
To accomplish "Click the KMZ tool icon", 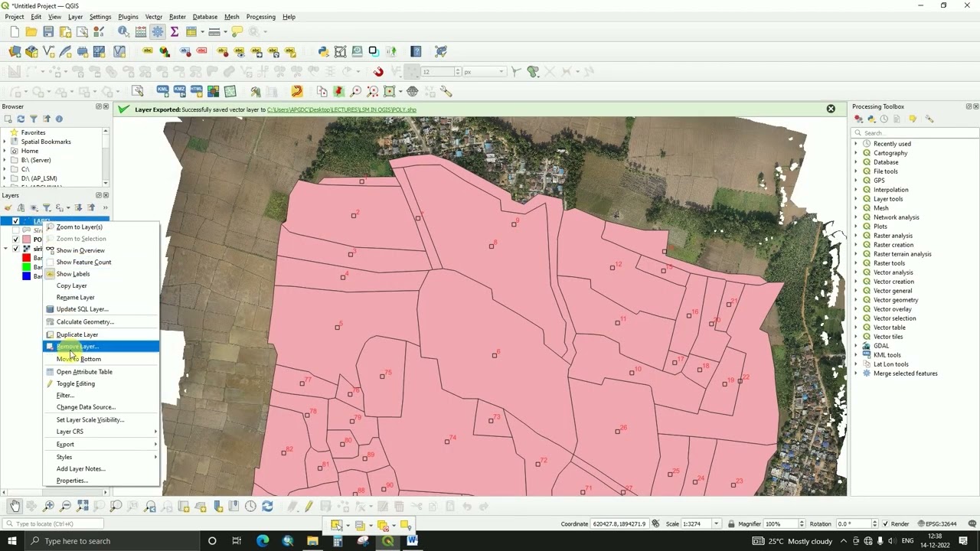I will 179,91.
